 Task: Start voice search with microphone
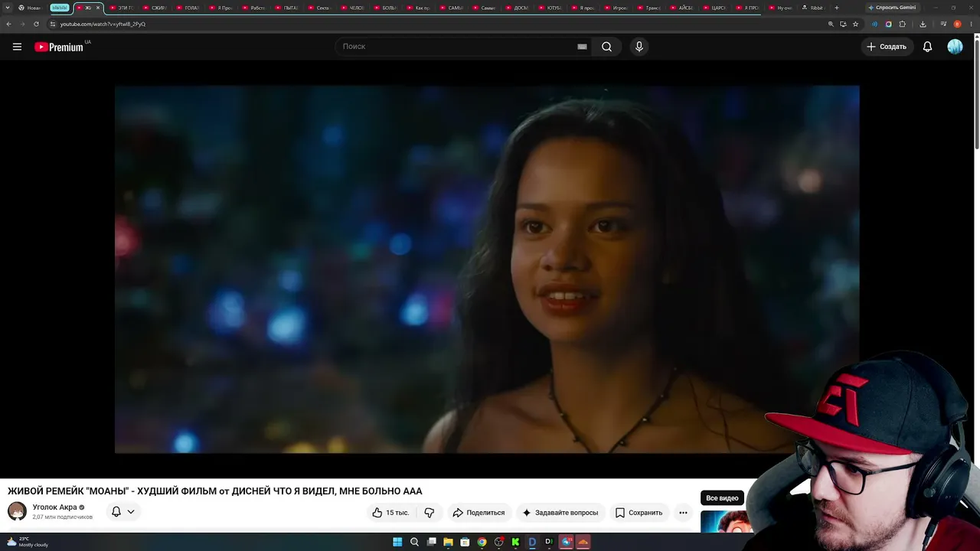coord(639,47)
